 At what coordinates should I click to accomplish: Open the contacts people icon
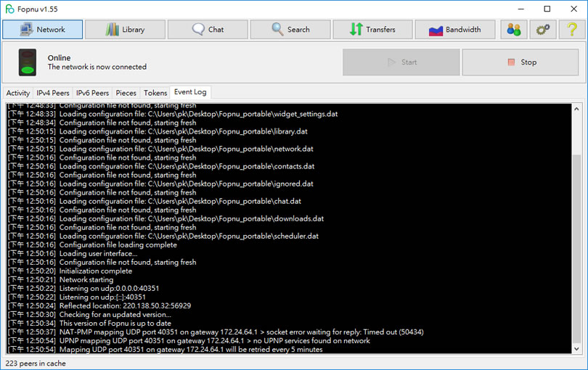pyautogui.click(x=514, y=29)
